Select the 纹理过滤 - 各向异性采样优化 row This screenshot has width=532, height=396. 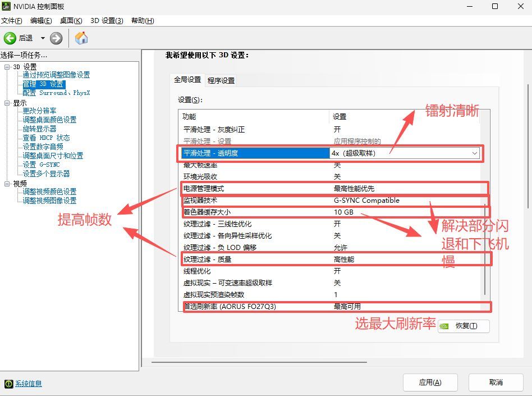tap(332, 236)
